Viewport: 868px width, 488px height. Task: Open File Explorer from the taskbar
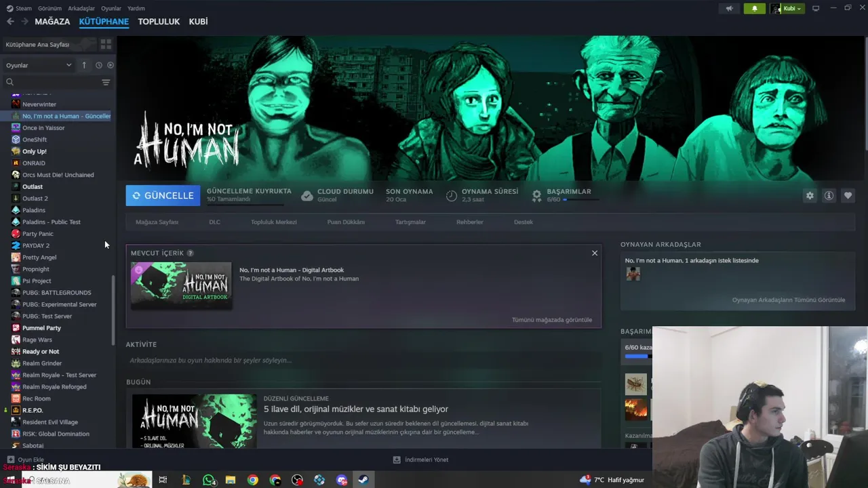pyautogui.click(x=231, y=480)
